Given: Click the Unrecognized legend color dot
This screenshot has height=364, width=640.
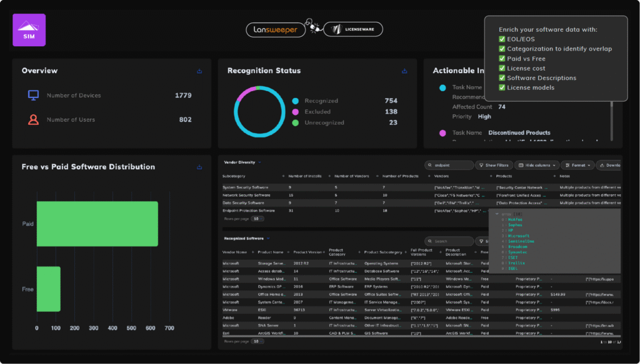Looking at the screenshot, I should [x=296, y=123].
